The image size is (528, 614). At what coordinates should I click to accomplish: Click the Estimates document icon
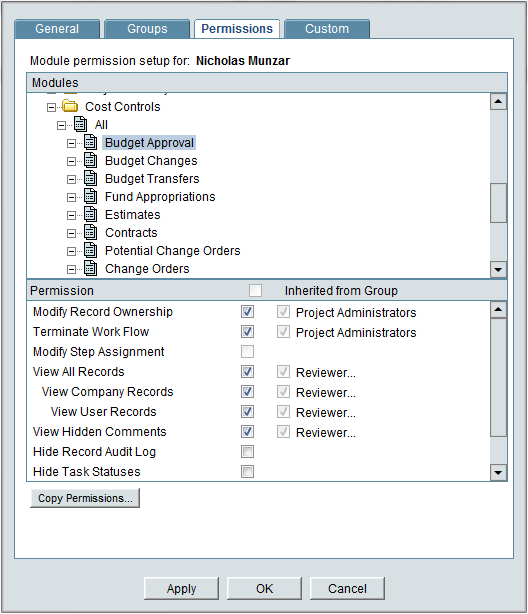click(x=90, y=214)
